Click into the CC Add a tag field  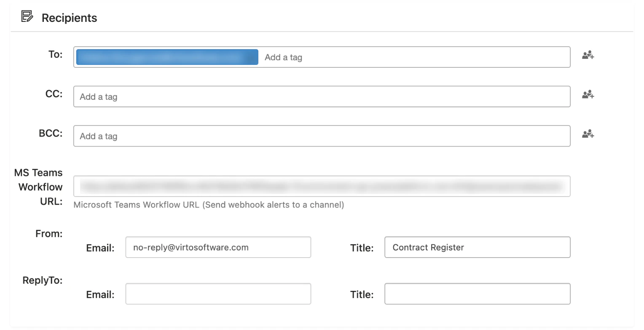(x=322, y=96)
